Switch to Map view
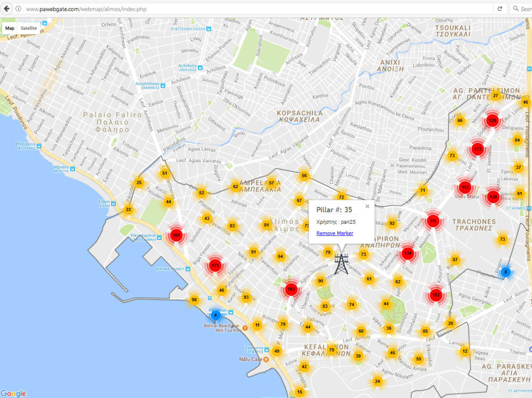The width and height of the screenshot is (532, 398). (x=10, y=28)
